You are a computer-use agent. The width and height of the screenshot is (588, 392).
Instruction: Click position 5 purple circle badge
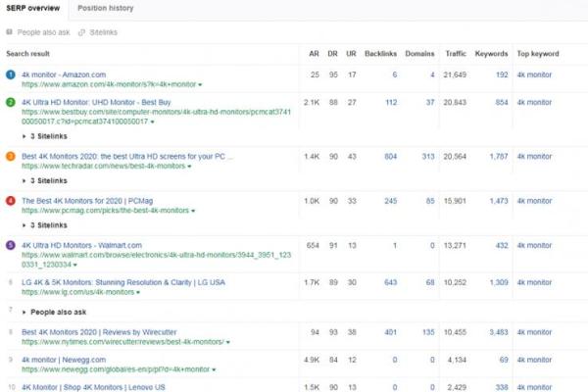[11, 245]
